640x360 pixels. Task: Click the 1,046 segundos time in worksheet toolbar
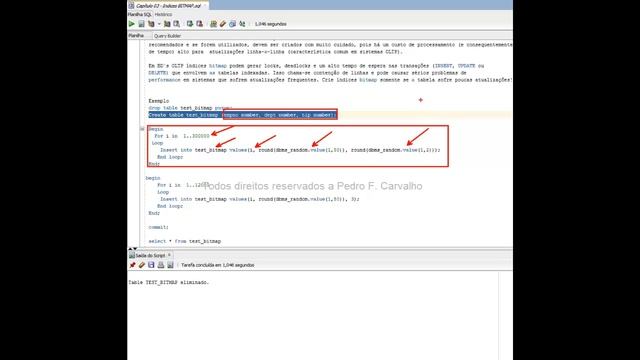(x=271, y=24)
